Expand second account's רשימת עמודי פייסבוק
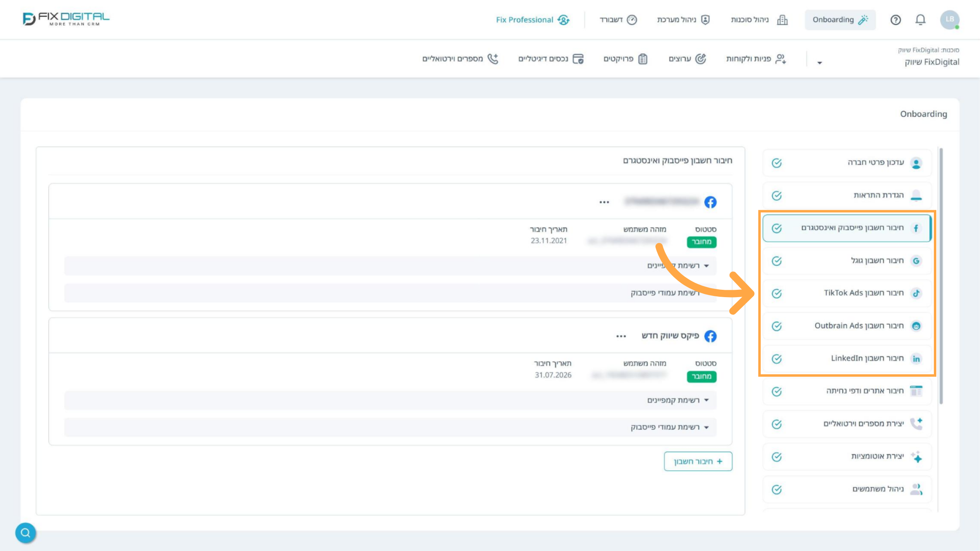Viewport: 980px width, 551px height. [x=670, y=427]
